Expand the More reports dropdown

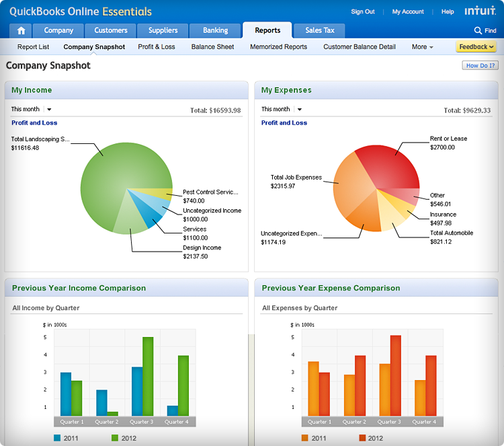pos(423,47)
